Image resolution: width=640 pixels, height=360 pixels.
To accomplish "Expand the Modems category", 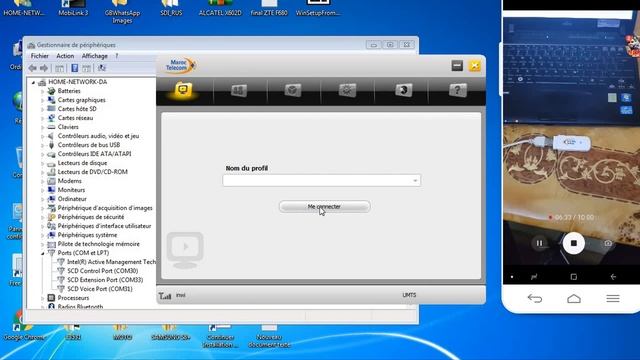I will pos(42,181).
